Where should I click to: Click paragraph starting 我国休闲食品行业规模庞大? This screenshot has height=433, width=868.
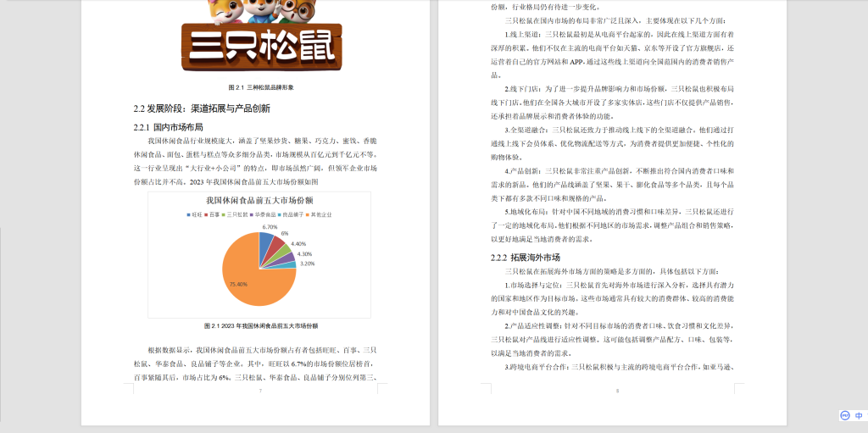[255, 161]
